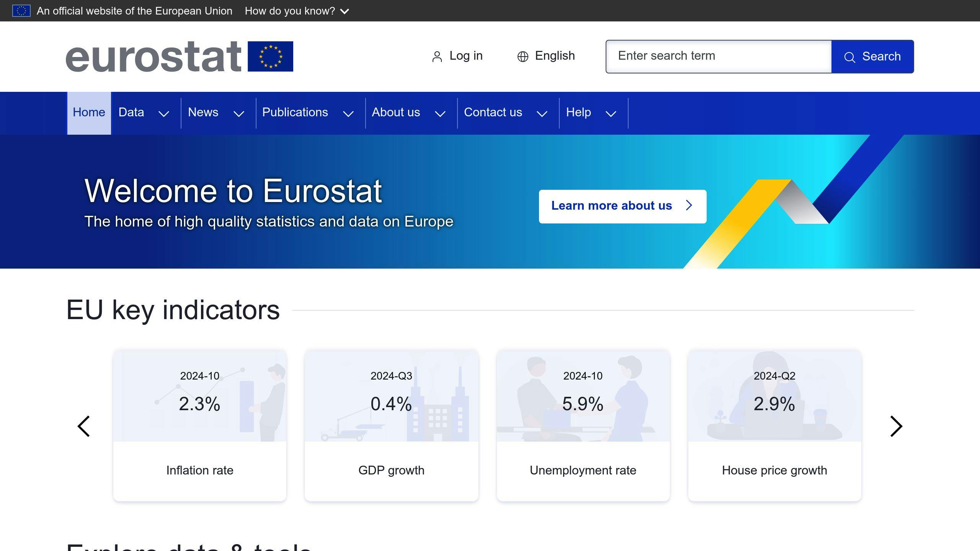Open the Unemployment rate indicator card
The width and height of the screenshot is (980, 551).
[x=583, y=425]
